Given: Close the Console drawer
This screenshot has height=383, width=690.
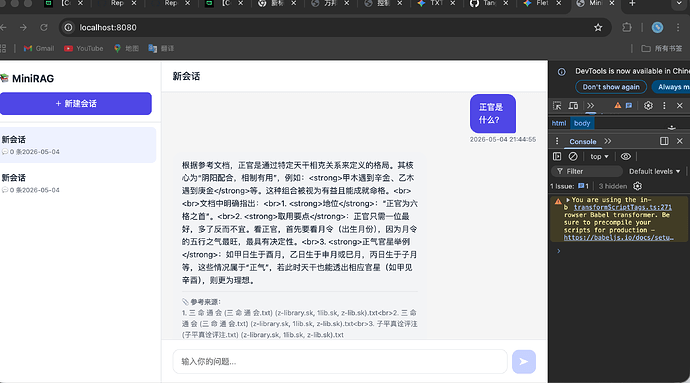Looking at the screenshot, I should pyautogui.click(x=679, y=141).
